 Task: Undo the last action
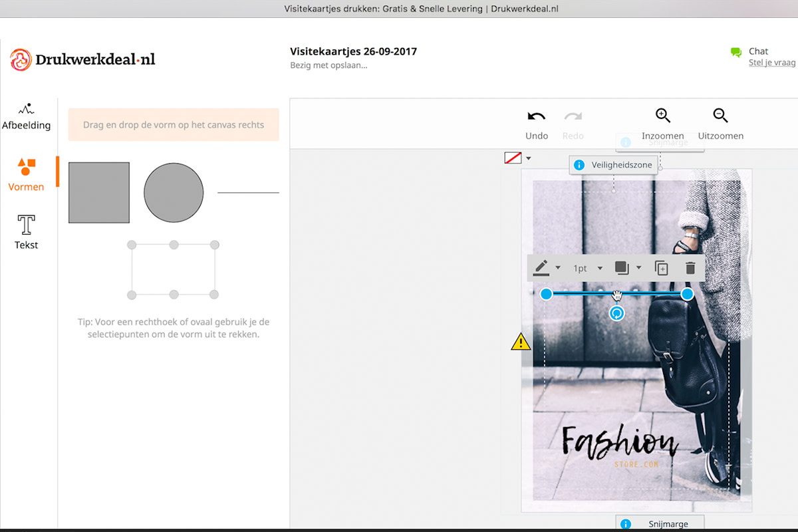[x=537, y=124]
